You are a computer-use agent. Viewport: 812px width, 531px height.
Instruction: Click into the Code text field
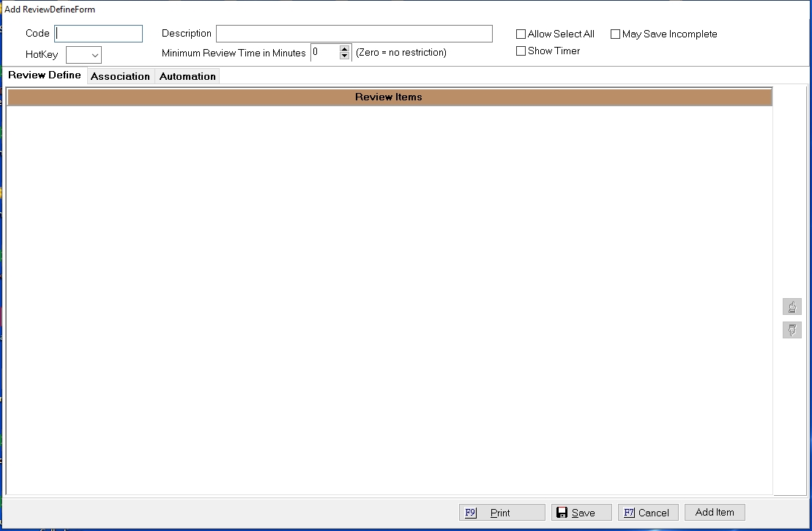[99, 34]
